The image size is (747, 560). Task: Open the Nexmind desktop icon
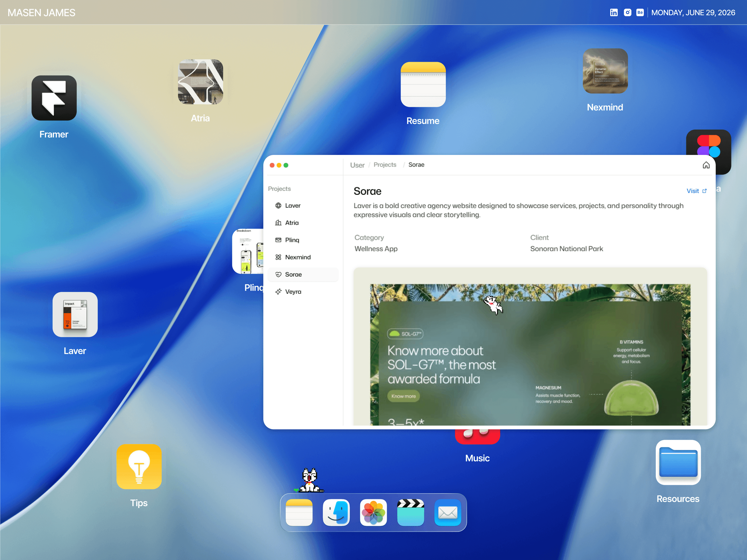(605, 71)
